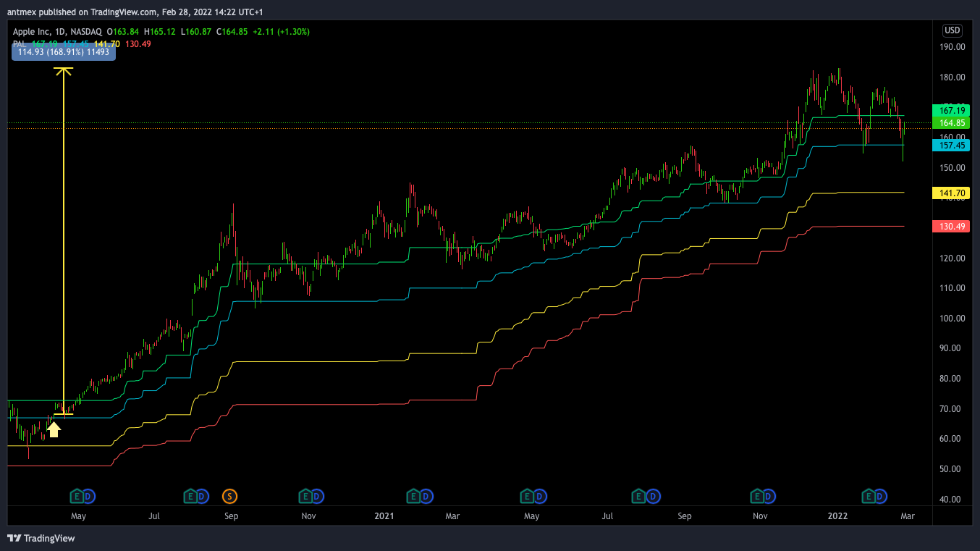This screenshot has height=551, width=980.
Task: Click the green 164.85 last price label
Action: click(x=952, y=123)
